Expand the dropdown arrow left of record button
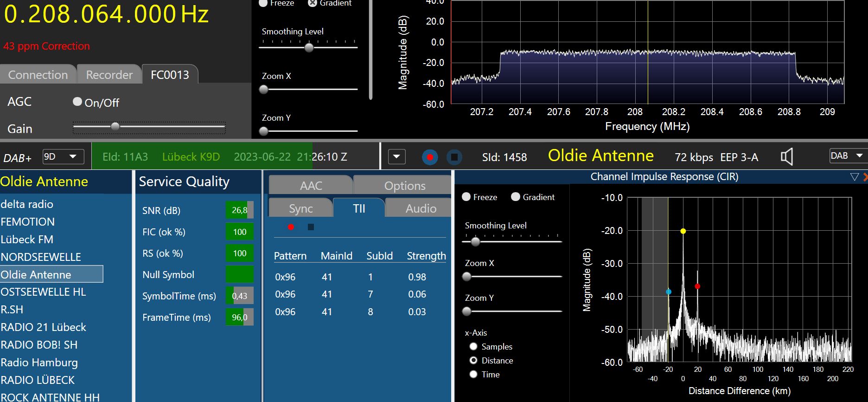The image size is (868, 402). click(x=396, y=157)
